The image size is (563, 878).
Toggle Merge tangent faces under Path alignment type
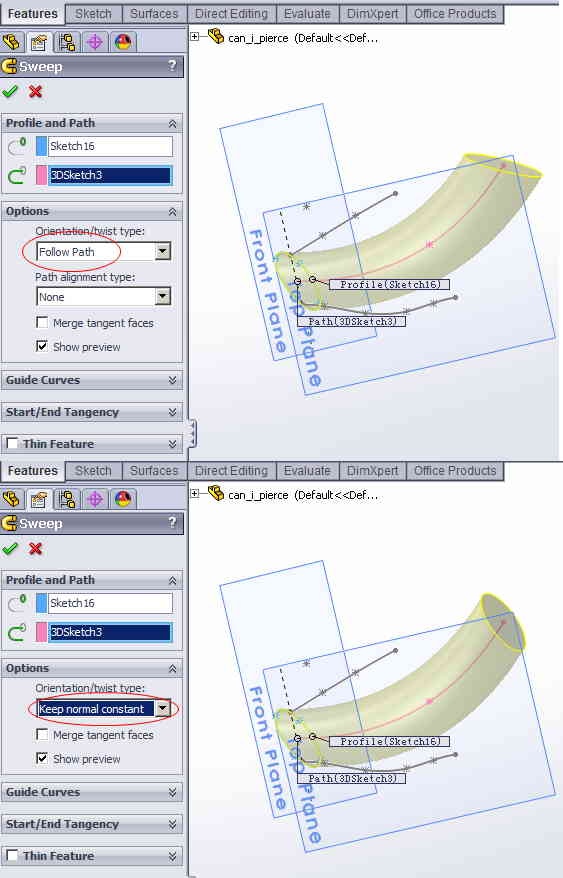click(x=42, y=323)
